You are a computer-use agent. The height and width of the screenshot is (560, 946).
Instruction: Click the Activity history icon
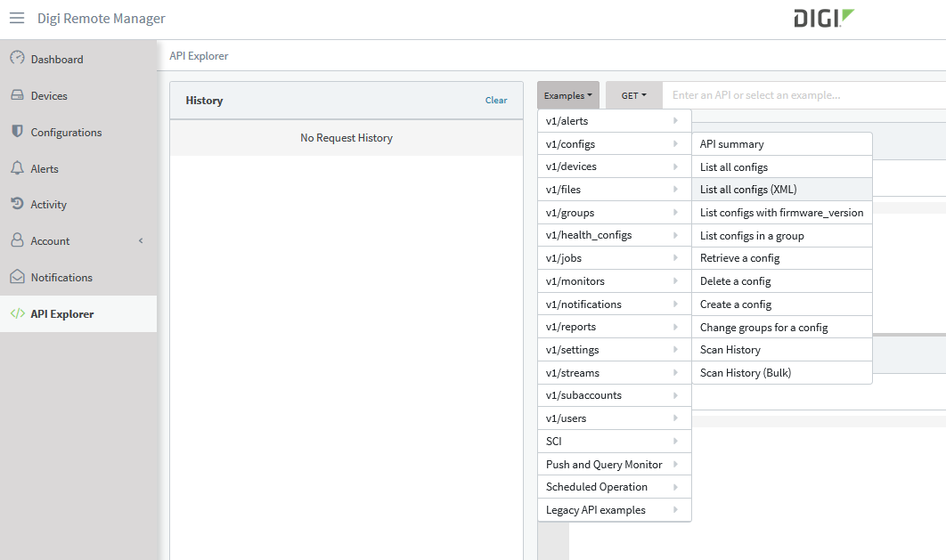pyautogui.click(x=18, y=204)
